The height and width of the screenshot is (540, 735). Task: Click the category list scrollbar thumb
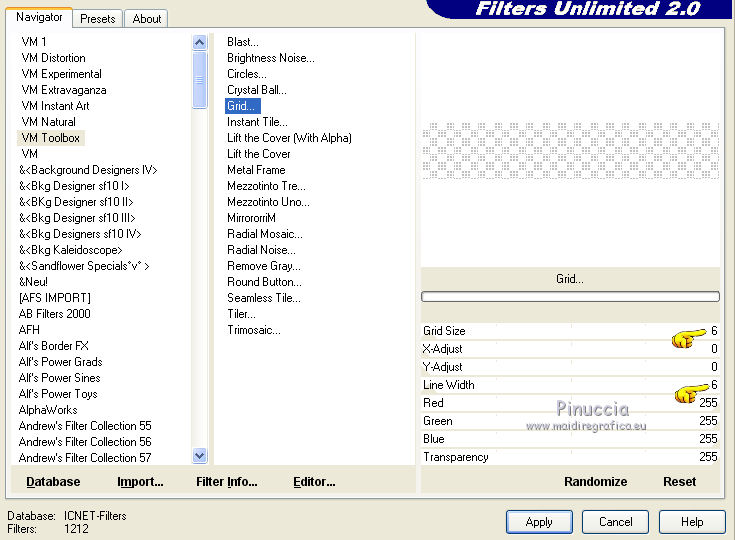click(x=200, y=80)
